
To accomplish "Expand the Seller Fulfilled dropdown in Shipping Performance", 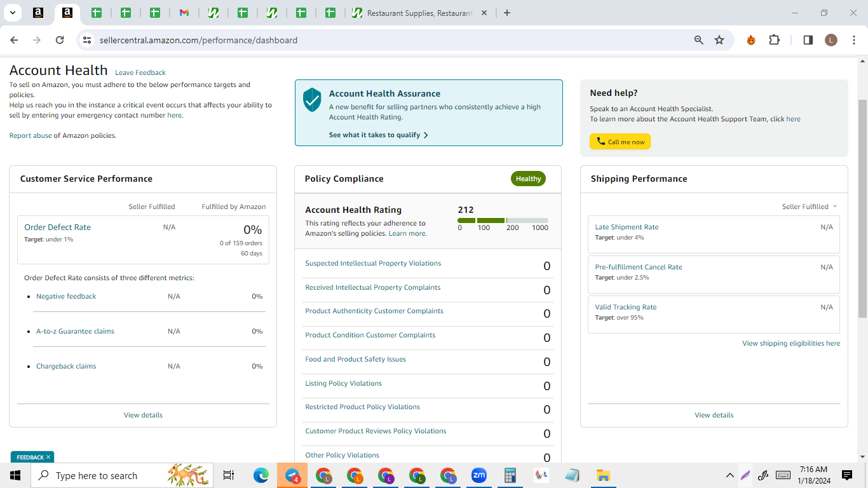I will tap(810, 207).
